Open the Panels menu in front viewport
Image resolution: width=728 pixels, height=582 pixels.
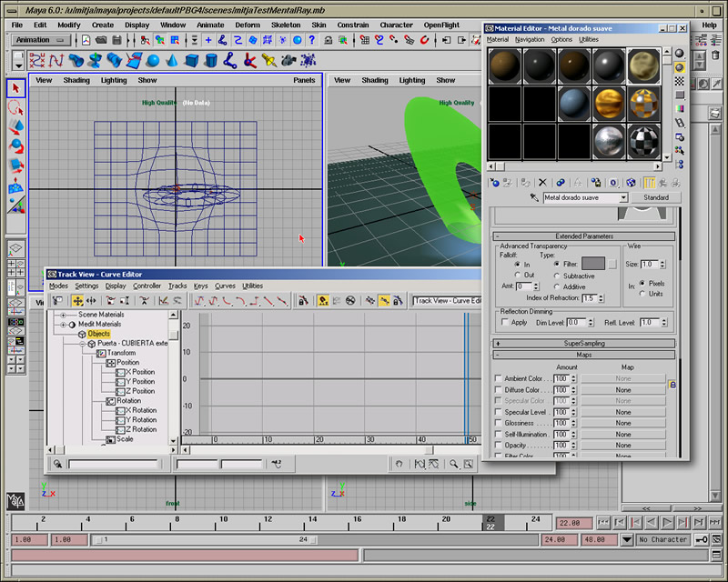[x=304, y=80]
